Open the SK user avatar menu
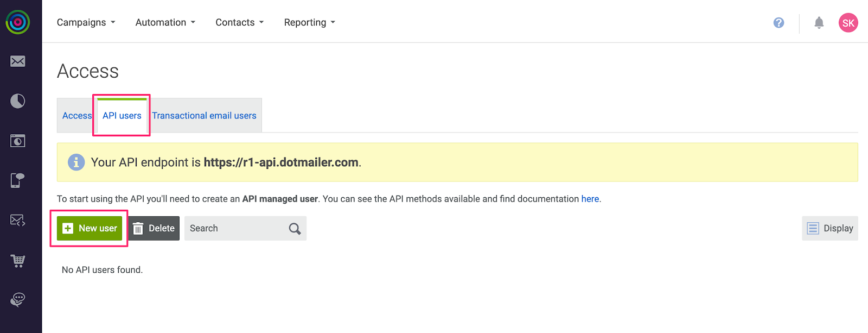Image resolution: width=868 pixels, height=333 pixels. point(848,23)
